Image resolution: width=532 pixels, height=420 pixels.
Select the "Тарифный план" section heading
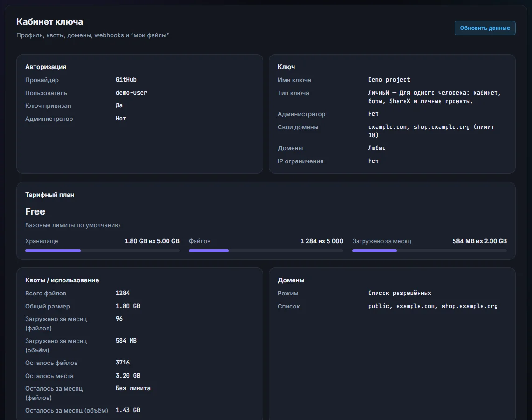(x=49, y=195)
